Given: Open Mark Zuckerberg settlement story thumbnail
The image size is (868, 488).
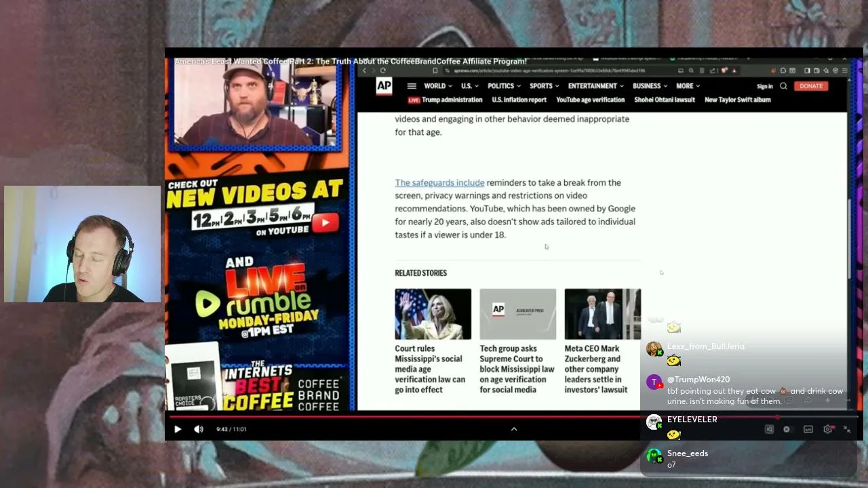Looking at the screenshot, I should 602,314.
